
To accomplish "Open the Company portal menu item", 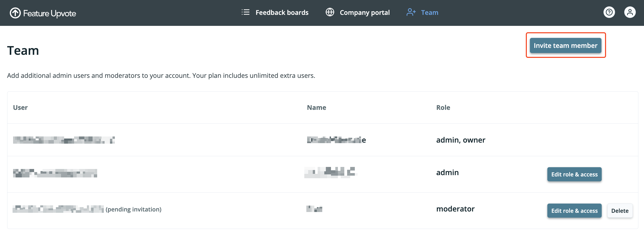I will click(x=365, y=13).
